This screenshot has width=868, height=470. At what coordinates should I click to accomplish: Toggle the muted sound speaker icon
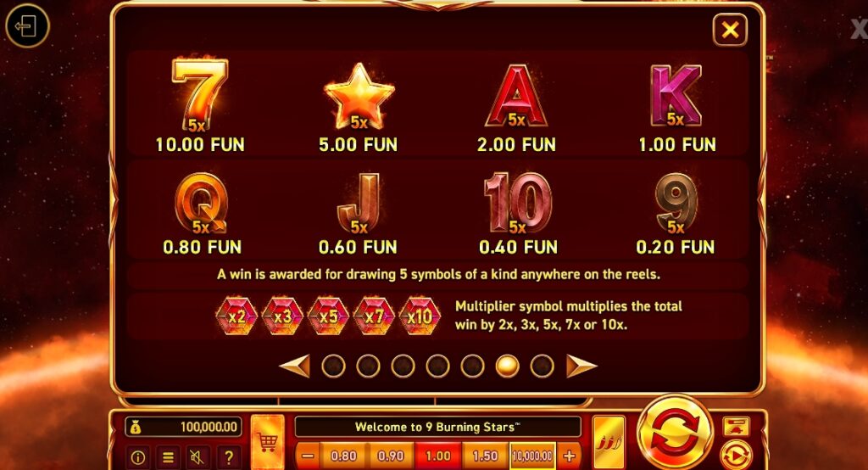[x=198, y=456]
